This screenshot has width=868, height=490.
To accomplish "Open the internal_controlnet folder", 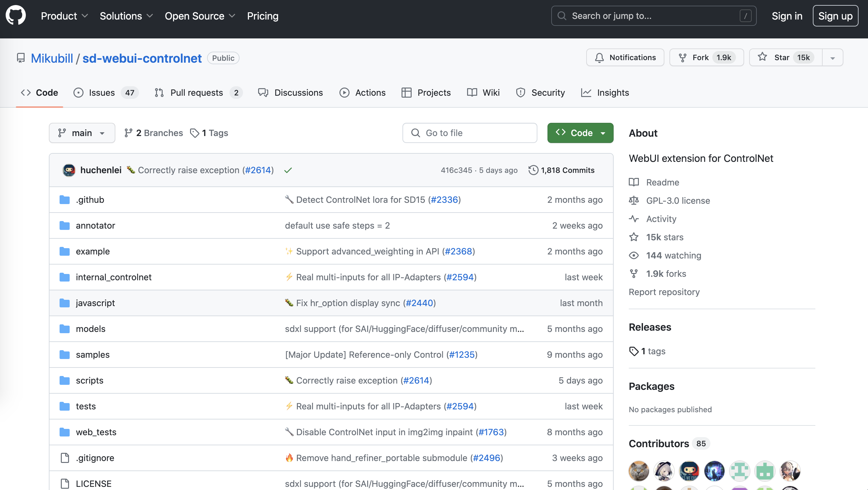I will pos(113,277).
